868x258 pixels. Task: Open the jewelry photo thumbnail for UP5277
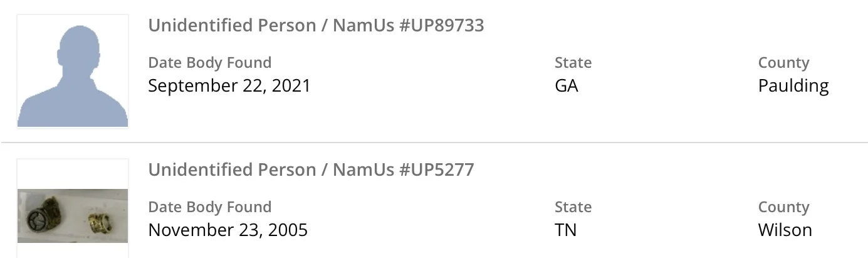click(73, 215)
